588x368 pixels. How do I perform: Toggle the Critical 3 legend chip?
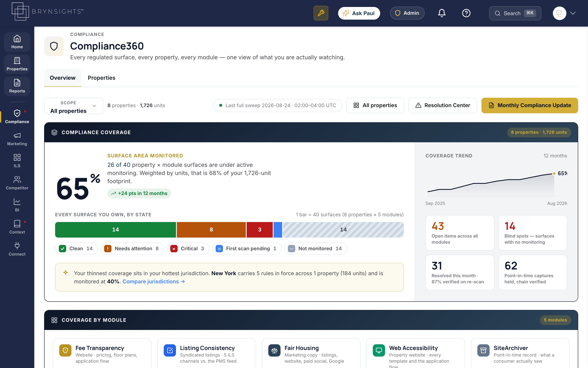[188, 248]
